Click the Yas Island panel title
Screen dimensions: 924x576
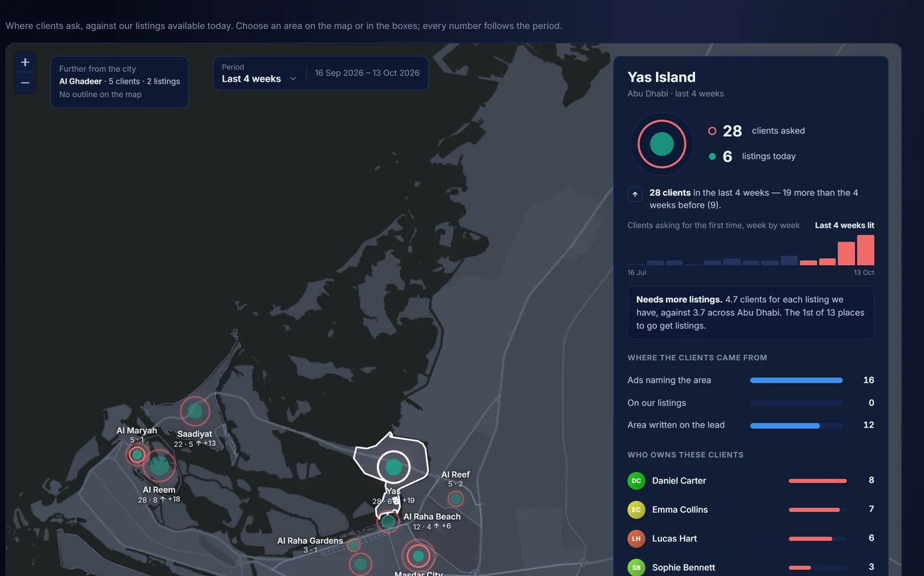click(661, 77)
